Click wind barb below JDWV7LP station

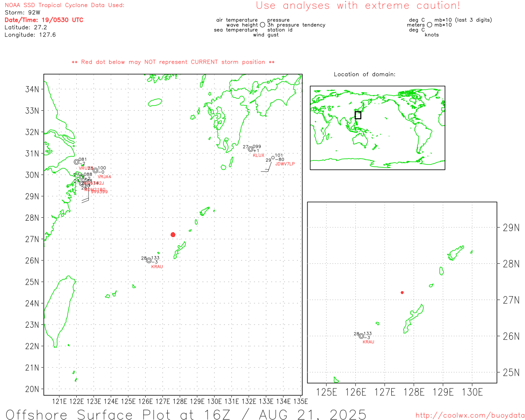(267, 166)
